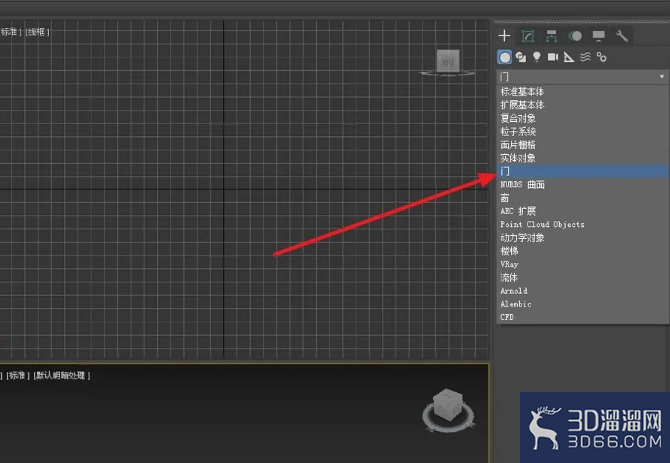The image size is (670, 463).
Task: Choose 扩展基本体 from the list
Action: (582, 105)
